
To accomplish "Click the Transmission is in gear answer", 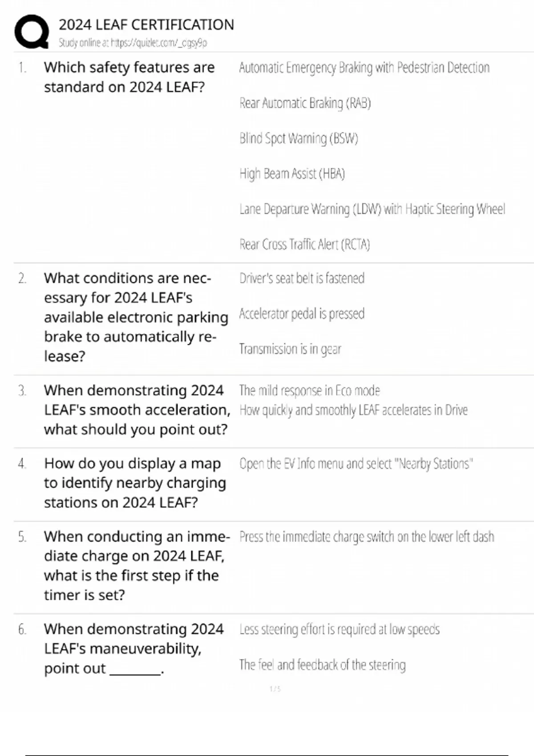I will (x=290, y=349).
